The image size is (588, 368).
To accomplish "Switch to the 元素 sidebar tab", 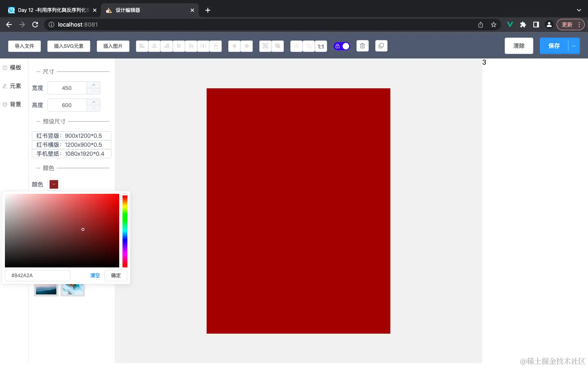I will pos(12,86).
